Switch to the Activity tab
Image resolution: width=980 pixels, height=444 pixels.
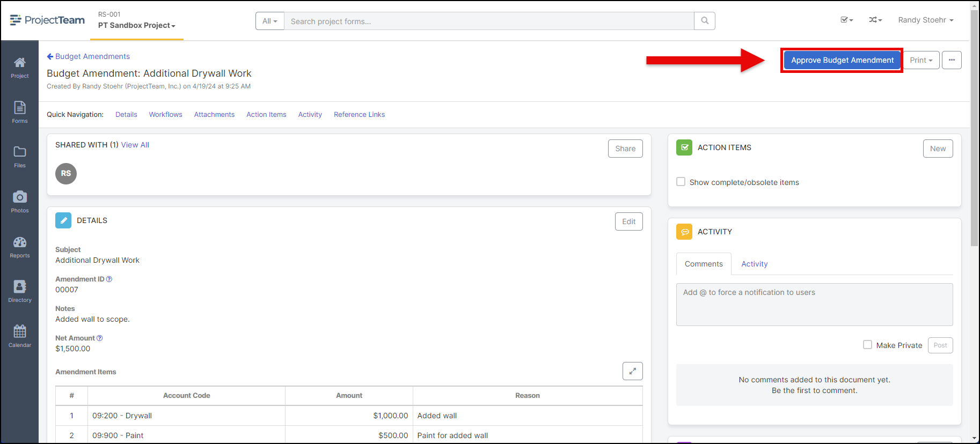click(755, 264)
